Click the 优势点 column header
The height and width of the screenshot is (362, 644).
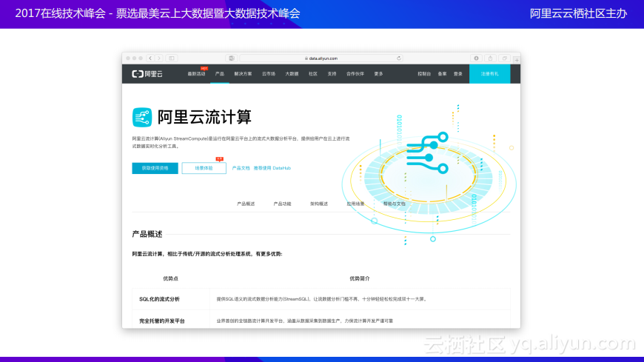click(x=170, y=278)
